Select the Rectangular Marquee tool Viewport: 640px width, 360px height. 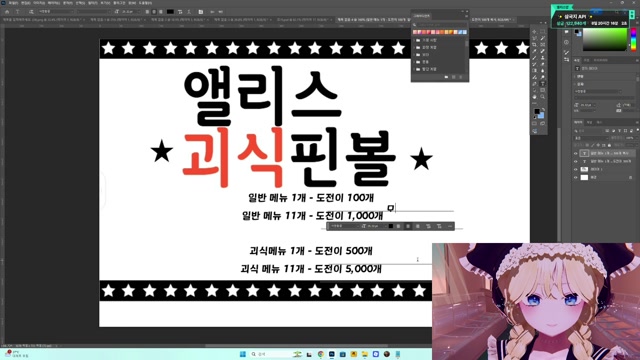tap(542, 31)
